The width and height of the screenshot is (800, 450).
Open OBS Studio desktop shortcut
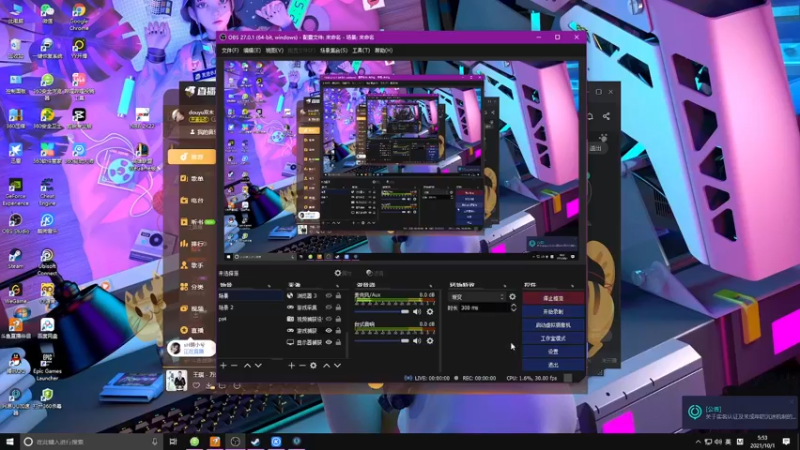pos(15,223)
